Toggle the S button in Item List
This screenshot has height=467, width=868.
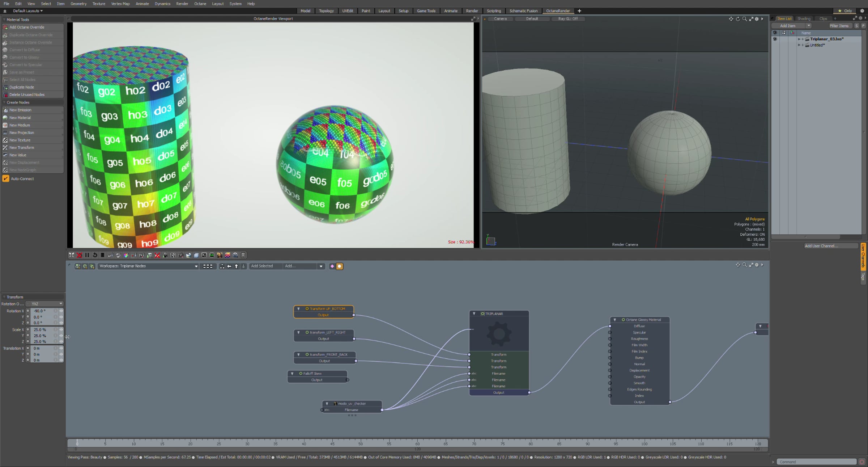pyautogui.click(x=856, y=26)
